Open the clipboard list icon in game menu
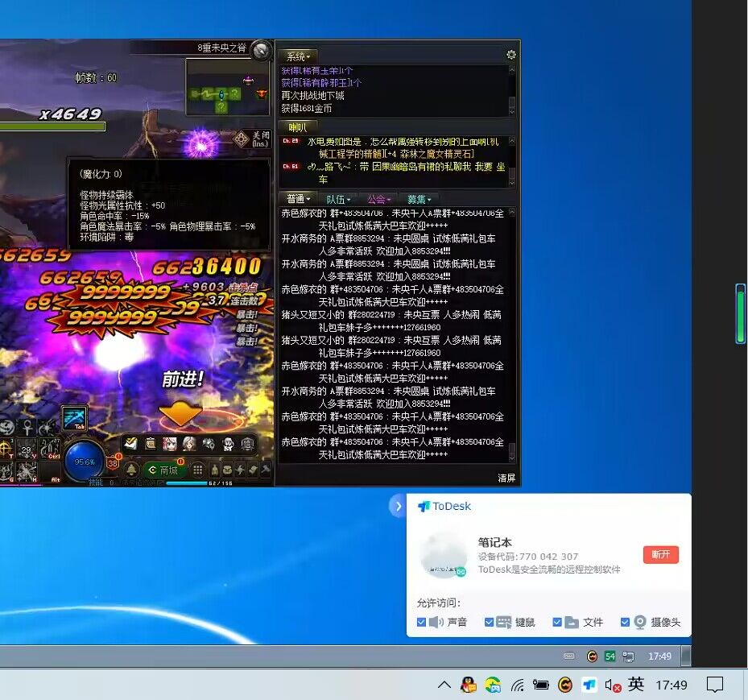The image size is (748, 700). (151, 444)
